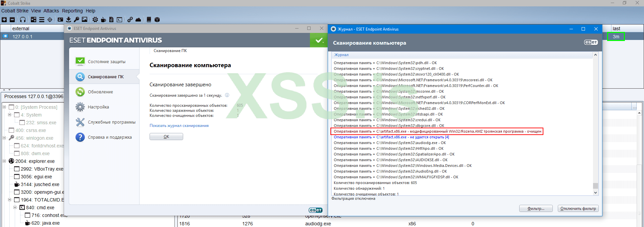644x227 pixels.
Task: Switch to Session Table lines icon
Action: click(42, 19)
